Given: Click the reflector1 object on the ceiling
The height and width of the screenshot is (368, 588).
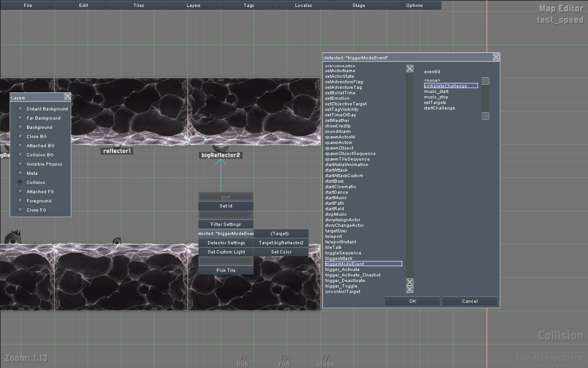Looking at the screenshot, I should click(117, 146).
